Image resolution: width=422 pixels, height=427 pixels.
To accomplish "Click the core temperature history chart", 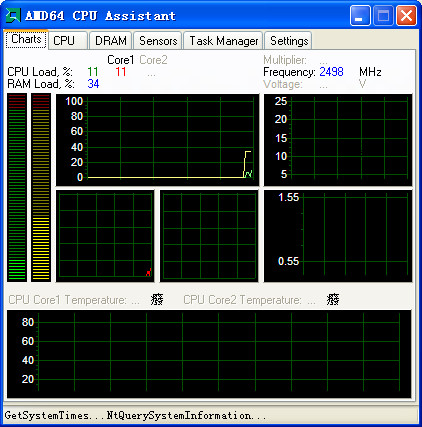I will [209, 354].
